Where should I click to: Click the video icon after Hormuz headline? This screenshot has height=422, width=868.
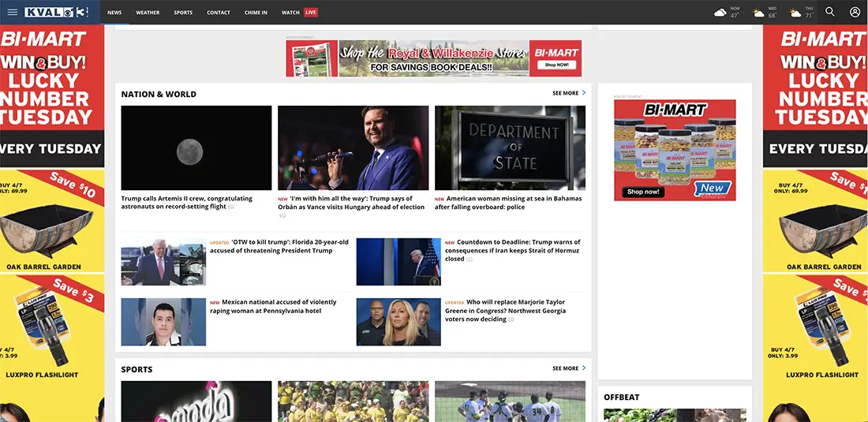coord(470,259)
